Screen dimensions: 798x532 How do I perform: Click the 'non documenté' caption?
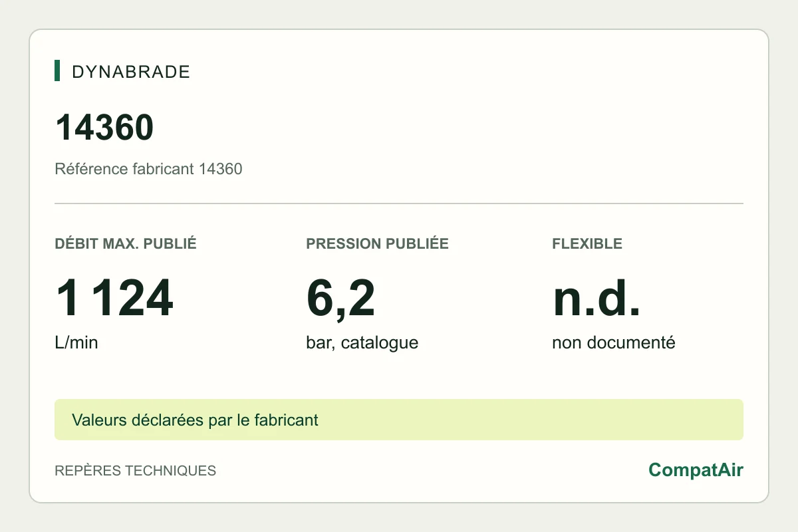click(x=614, y=343)
